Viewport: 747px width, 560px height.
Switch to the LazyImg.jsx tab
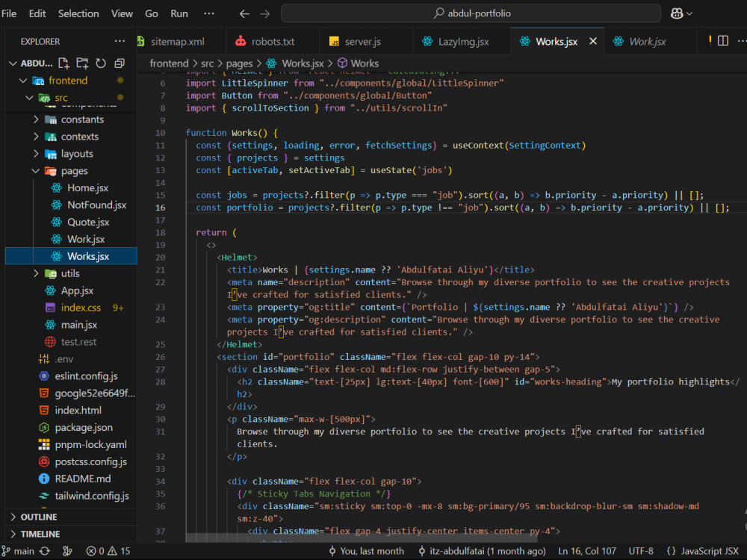(463, 41)
